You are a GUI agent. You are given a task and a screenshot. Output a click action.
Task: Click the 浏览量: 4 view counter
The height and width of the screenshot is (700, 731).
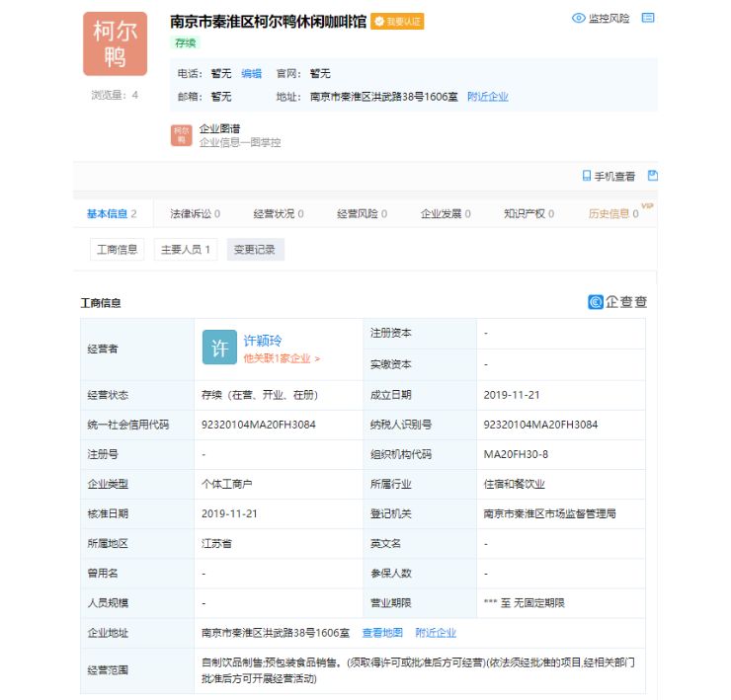pyautogui.click(x=115, y=95)
